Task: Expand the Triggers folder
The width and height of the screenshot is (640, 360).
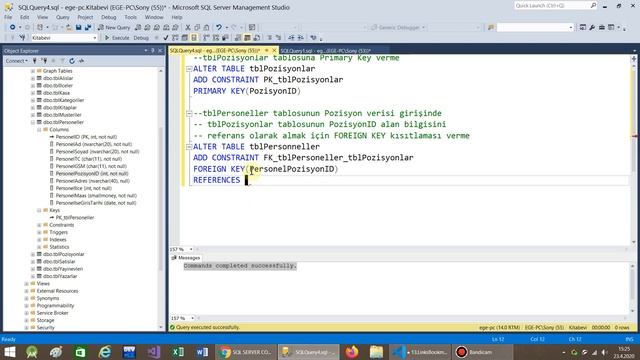Action: (40, 232)
